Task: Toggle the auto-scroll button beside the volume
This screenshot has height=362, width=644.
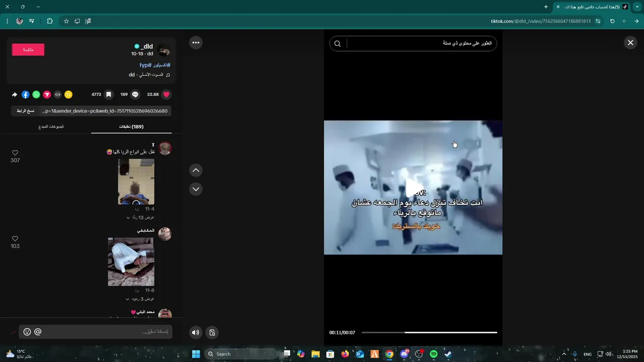Action: pos(212,332)
